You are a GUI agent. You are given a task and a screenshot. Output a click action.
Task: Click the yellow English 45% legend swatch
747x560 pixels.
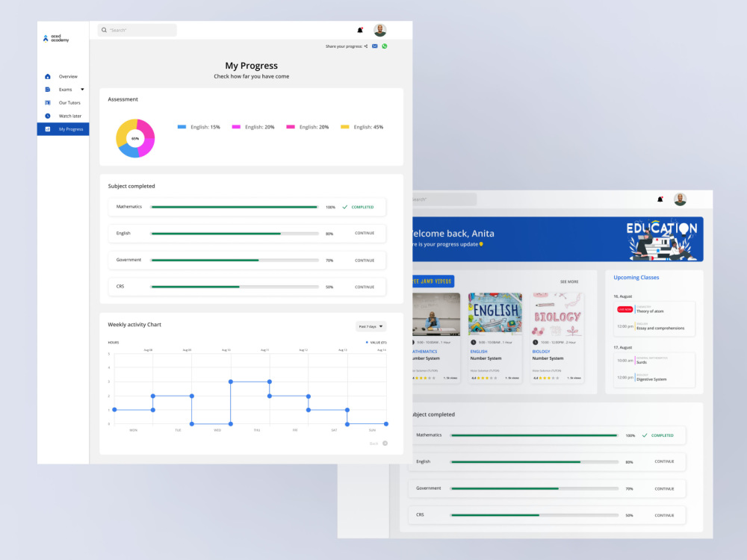pos(345,127)
